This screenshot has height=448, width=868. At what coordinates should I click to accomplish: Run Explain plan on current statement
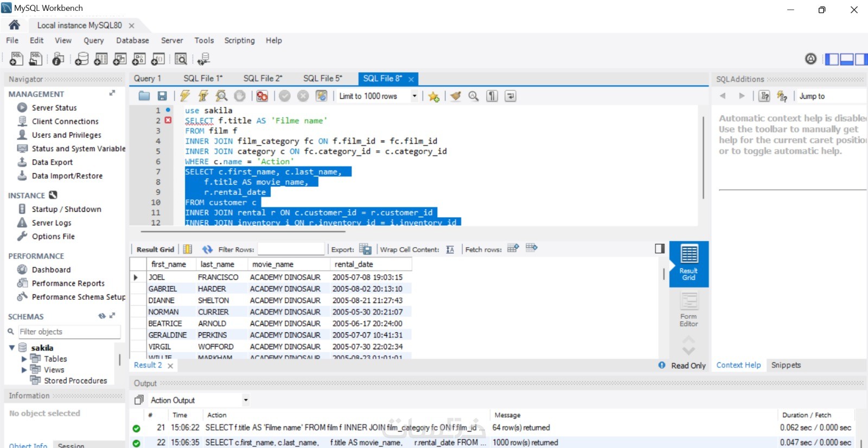point(221,96)
